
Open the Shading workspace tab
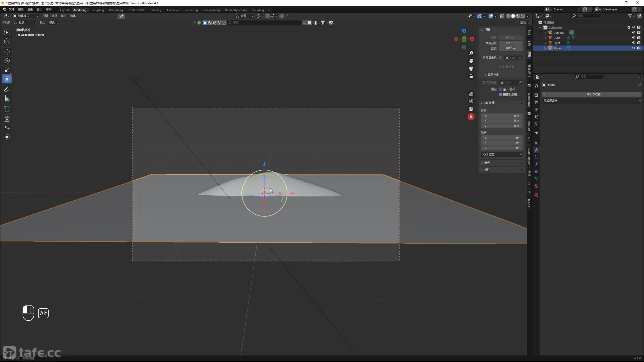point(156,10)
